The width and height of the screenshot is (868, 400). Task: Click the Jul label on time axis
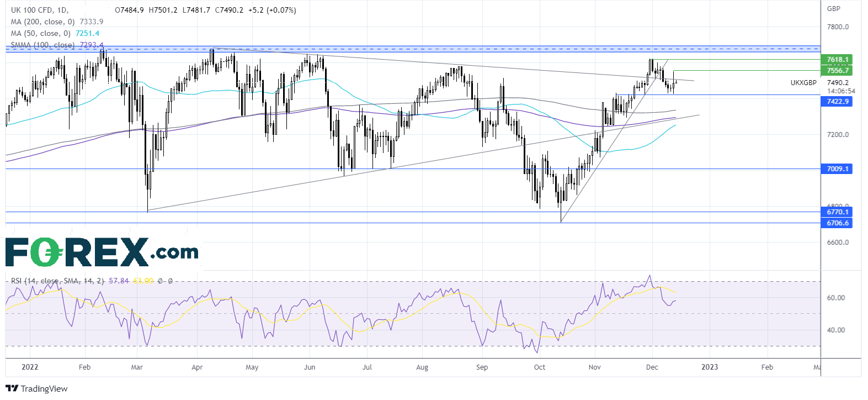367,367
